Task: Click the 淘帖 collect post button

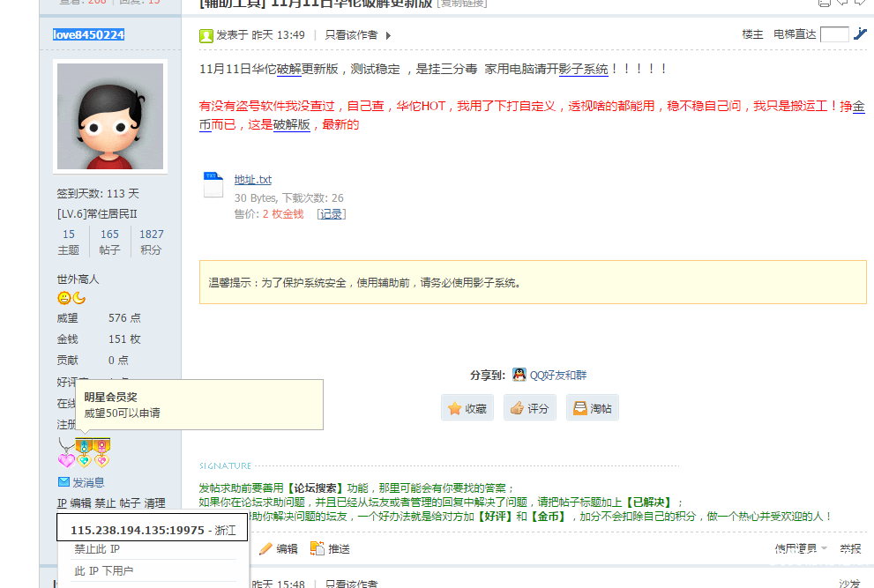Action: pos(592,408)
